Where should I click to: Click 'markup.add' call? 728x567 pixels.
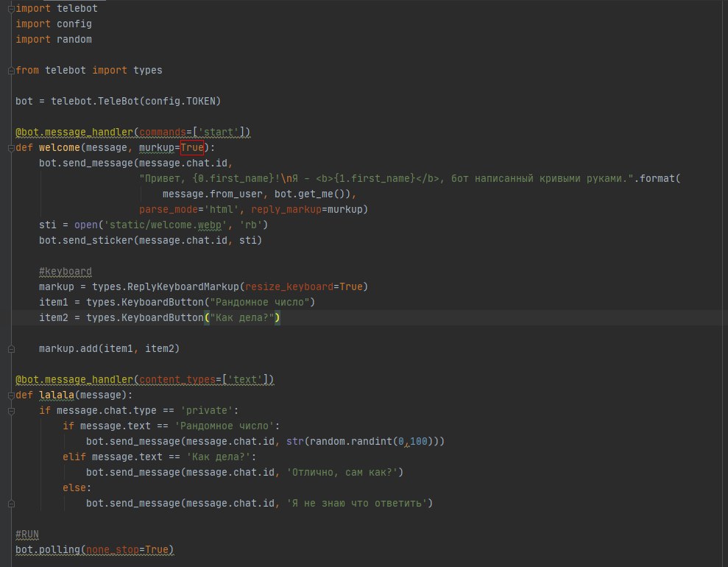[x=68, y=348]
